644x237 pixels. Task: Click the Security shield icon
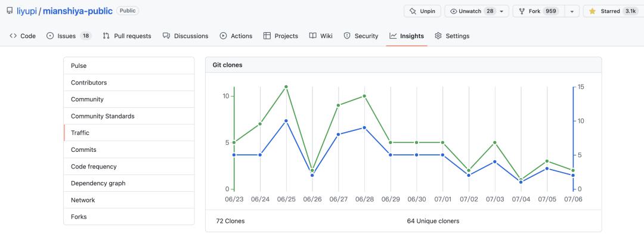coord(347,36)
